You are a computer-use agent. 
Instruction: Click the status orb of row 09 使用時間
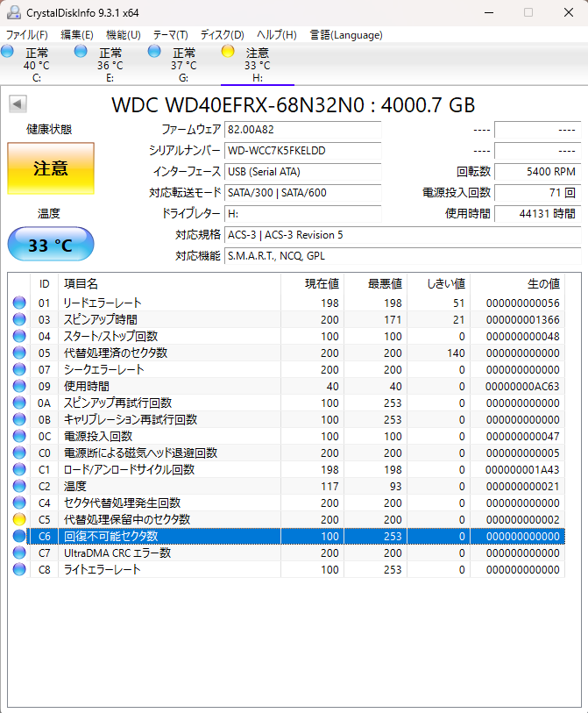click(x=19, y=386)
